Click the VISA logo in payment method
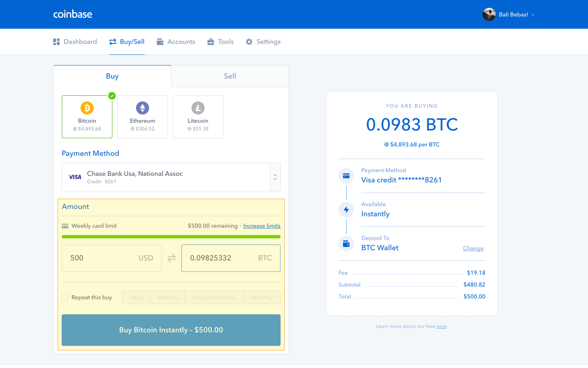This screenshot has height=368, width=588. pyautogui.click(x=75, y=177)
